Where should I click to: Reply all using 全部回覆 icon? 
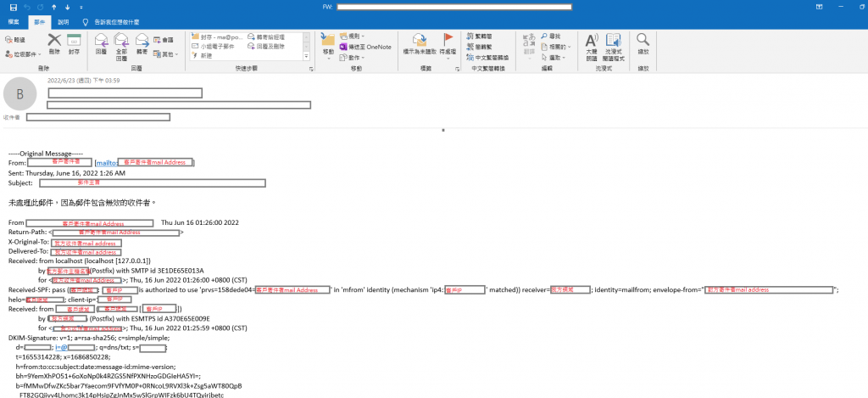tap(121, 47)
